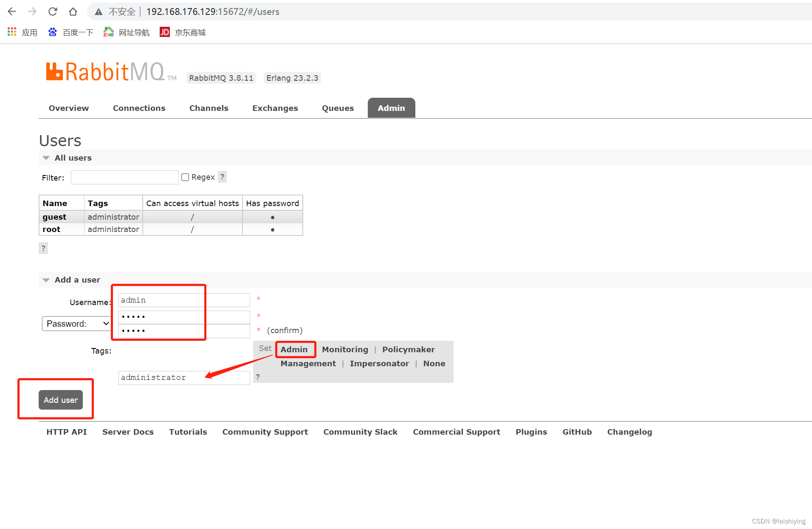The height and width of the screenshot is (529, 812).
Task: Click help icon below users table
Action: point(43,248)
